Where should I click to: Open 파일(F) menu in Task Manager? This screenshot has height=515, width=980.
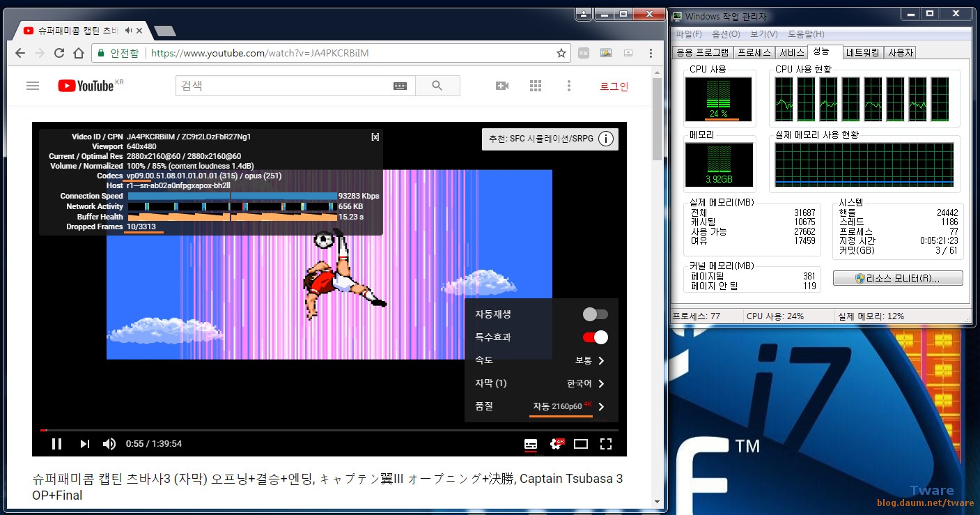(688, 34)
